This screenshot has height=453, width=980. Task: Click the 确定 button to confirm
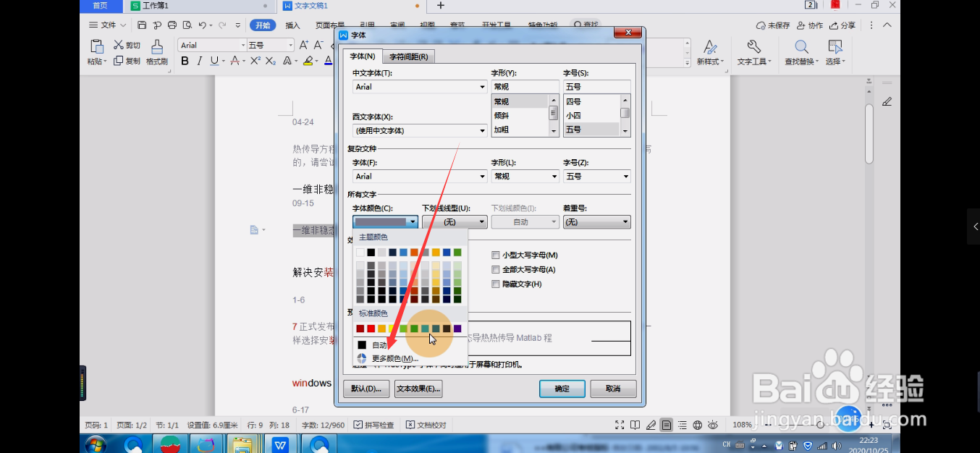coord(562,389)
